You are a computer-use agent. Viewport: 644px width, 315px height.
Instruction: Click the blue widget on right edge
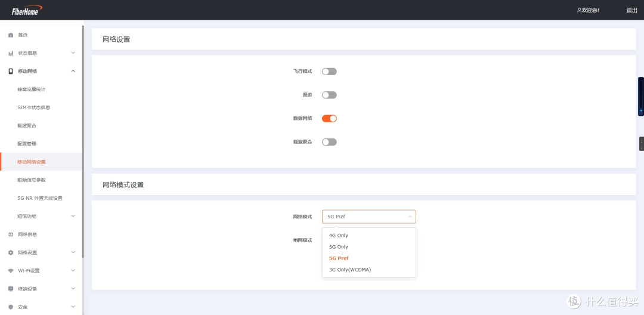pos(640,97)
